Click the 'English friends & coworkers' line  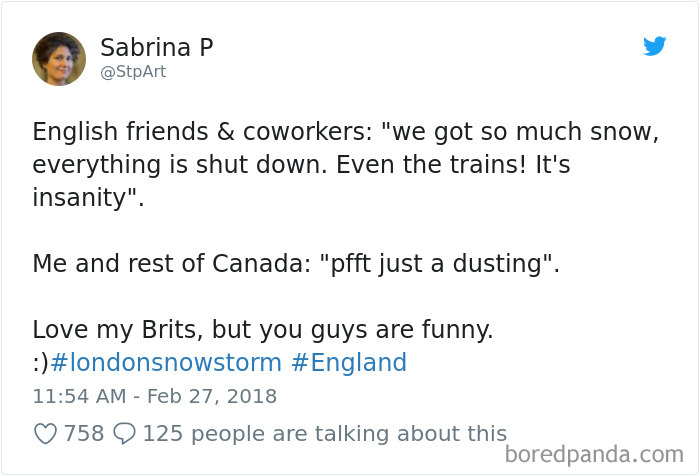click(x=346, y=132)
